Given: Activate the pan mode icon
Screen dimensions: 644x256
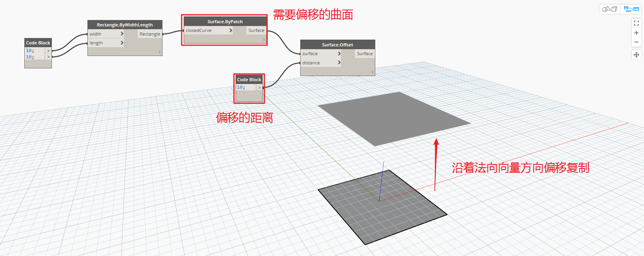Looking at the screenshot, I should tap(636, 55).
